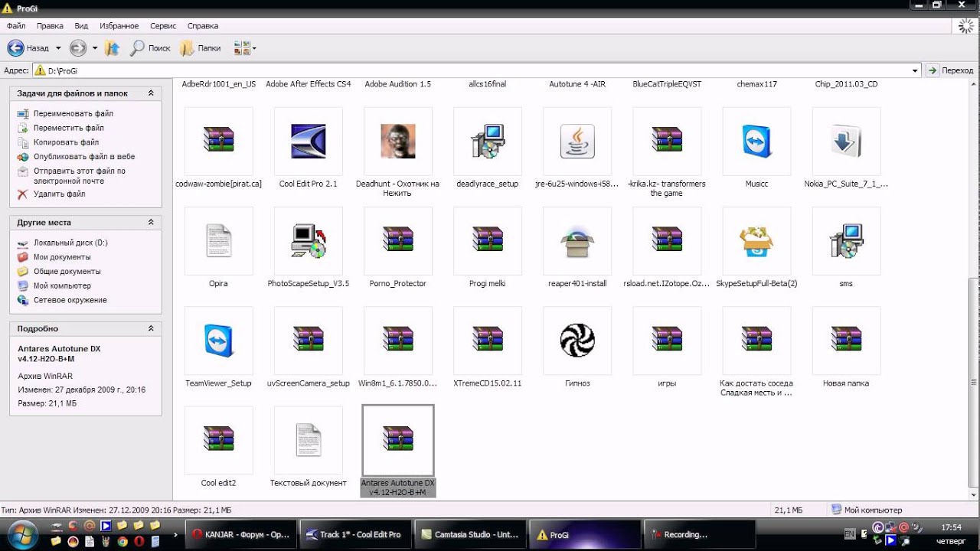The width and height of the screenshot is (980, 551).
Task: Click the Поиск search button
Action: tap(150, 48)
